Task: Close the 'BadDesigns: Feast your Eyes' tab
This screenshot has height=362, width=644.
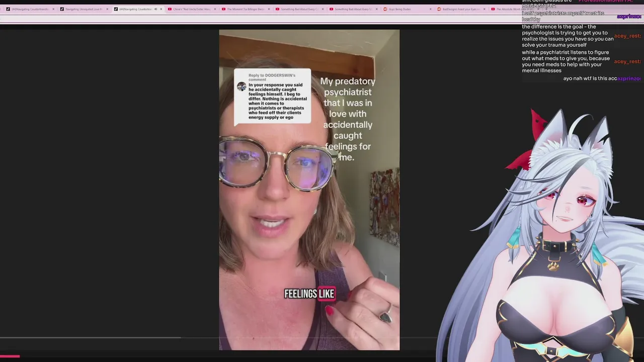Action: pos(484,9)
